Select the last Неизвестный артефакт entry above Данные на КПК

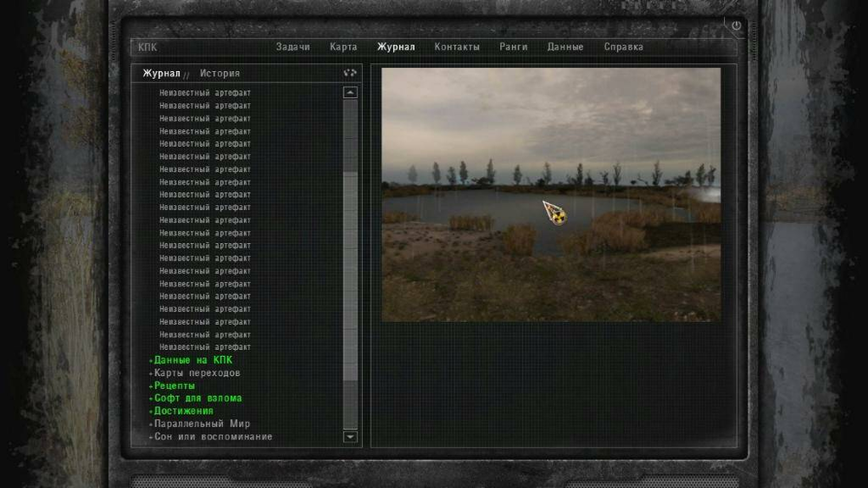tap(205, 347)
